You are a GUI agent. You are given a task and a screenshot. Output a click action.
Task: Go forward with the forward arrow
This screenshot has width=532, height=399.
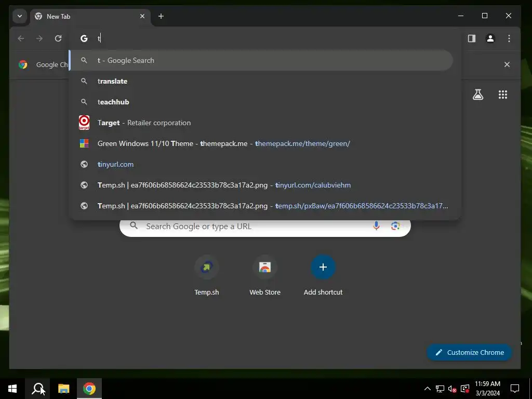pos(39,38)
